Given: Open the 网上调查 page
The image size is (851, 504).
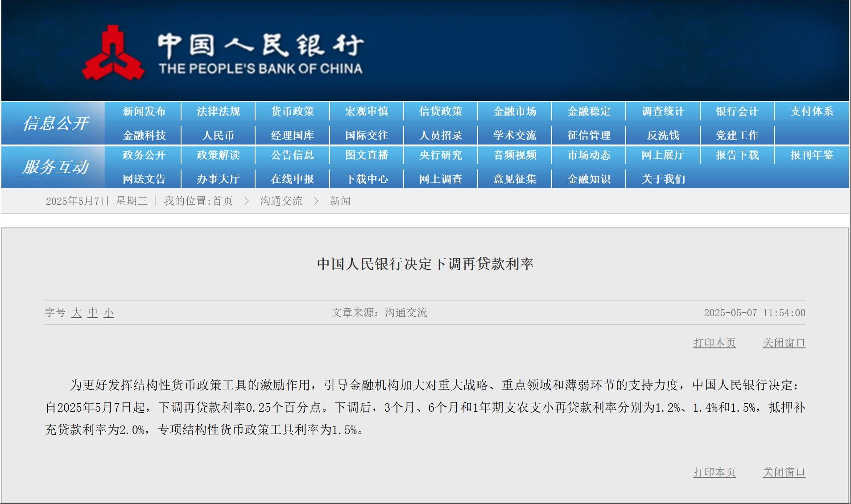Looking at the screenshot, I should tap(441, 178).
